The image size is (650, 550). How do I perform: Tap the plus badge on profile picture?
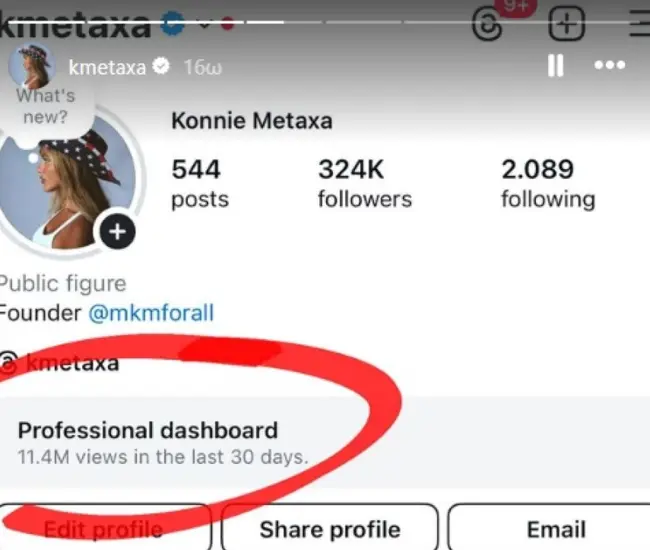point(117,232)
